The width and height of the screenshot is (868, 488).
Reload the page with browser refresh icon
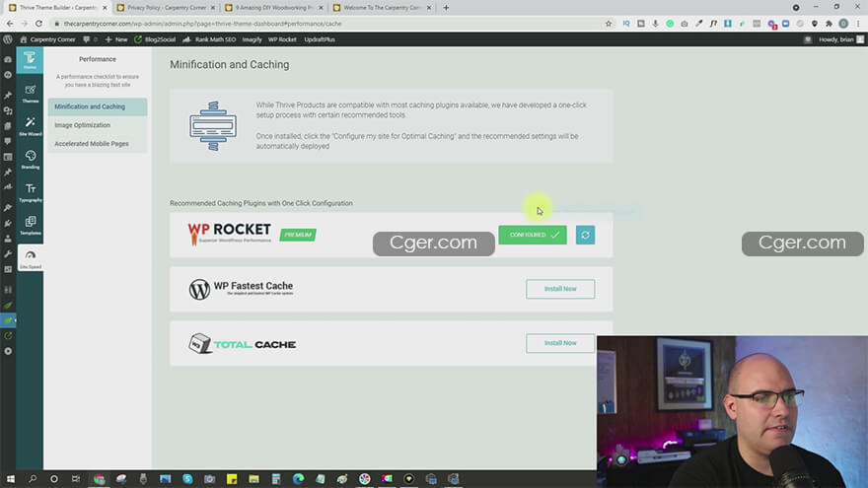pyautogui.click(x=38, y=24)
